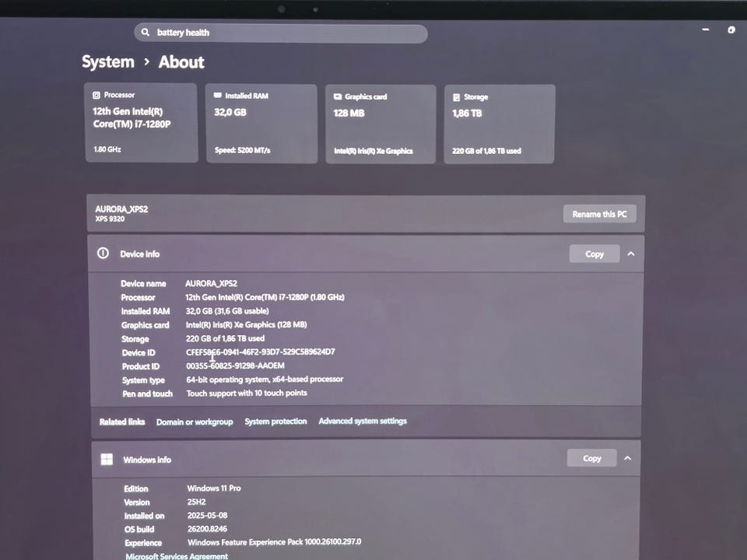Click the Installed on date 2025-05-08
Viewport: 747px width, 560px height.
click(x=207, y=515)
